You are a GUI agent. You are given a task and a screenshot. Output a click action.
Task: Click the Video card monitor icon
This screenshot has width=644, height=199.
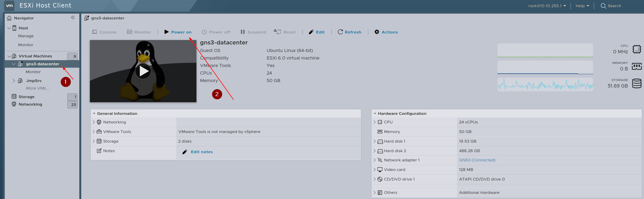click(380, 170)
